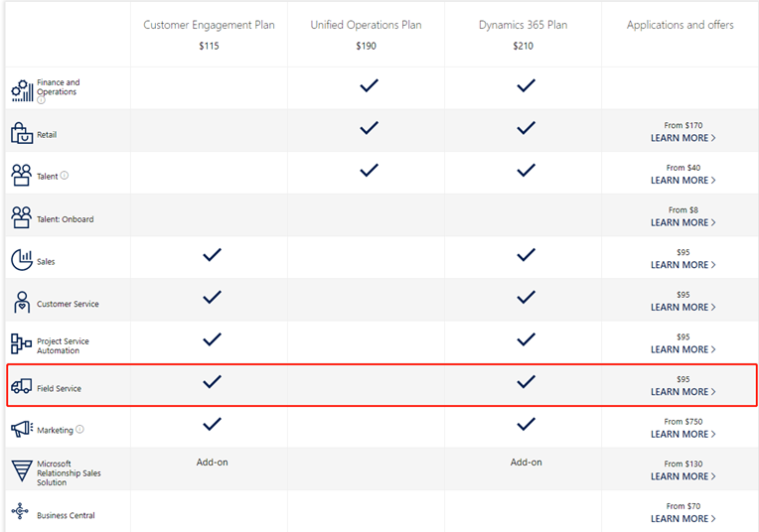Click the Microsoft Relationship Sales Solution label
The height and width of the screenshot is (532, 759).
click(69, 473)
